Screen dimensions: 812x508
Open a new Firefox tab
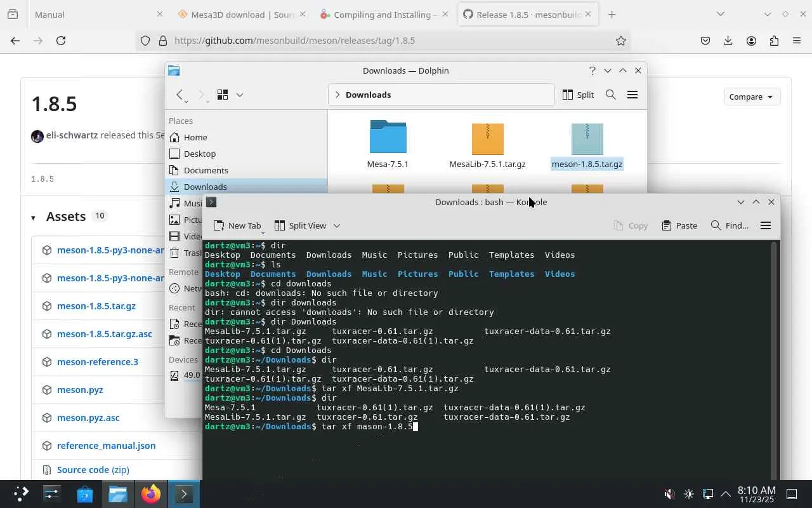coord(612,14)
